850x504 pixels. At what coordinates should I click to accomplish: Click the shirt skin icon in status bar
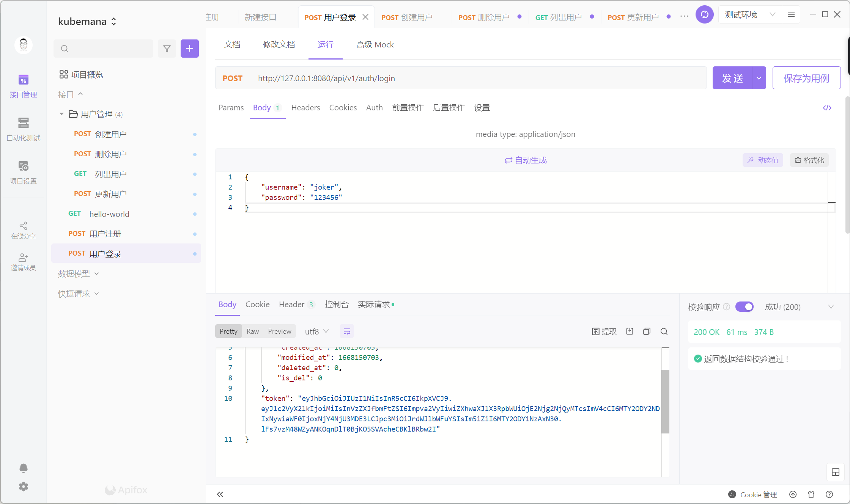811,494
